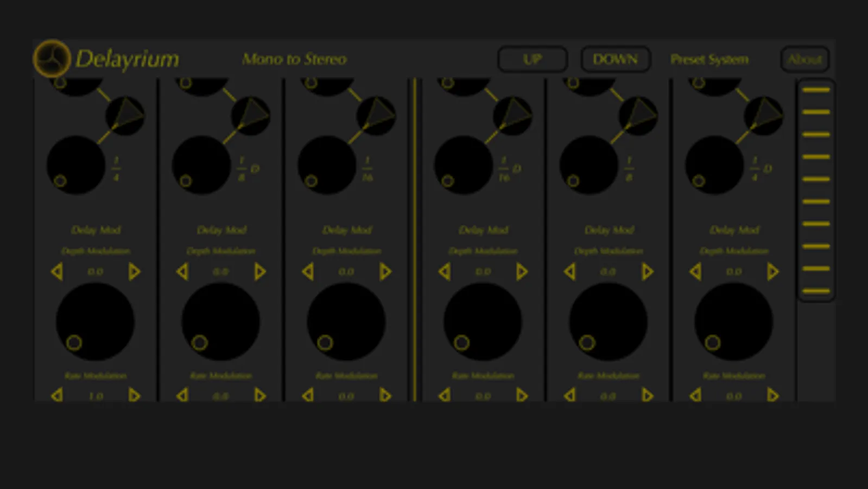Viewport: 868px width, 489px height.
Task: Decrease Rate Modulation showing 1.0
Action: pyautogui.click(x=57, y=395)
